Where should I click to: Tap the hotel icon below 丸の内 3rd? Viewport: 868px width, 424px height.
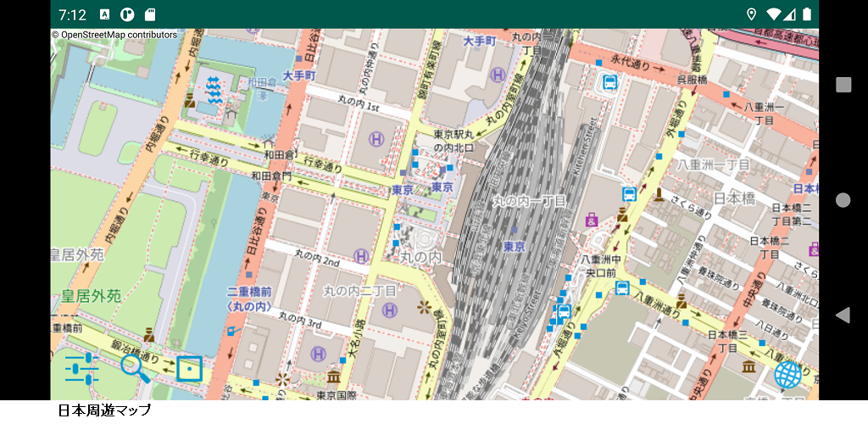pyautogui.click(x=319, y=353)
